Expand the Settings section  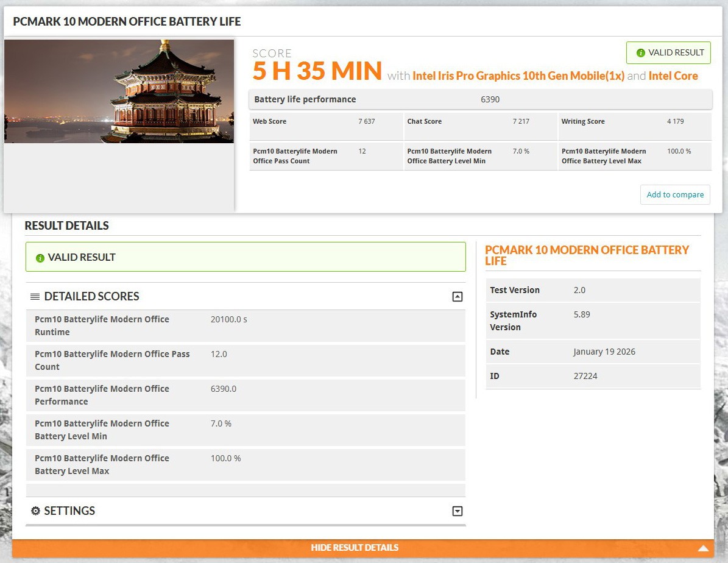(x=458, y=511)
